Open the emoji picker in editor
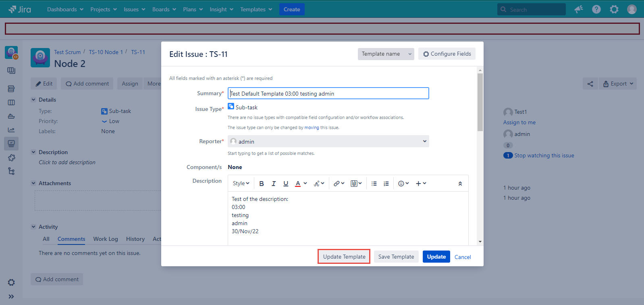The width and height of the screenshot is (644, 305). tap(403, 184)
